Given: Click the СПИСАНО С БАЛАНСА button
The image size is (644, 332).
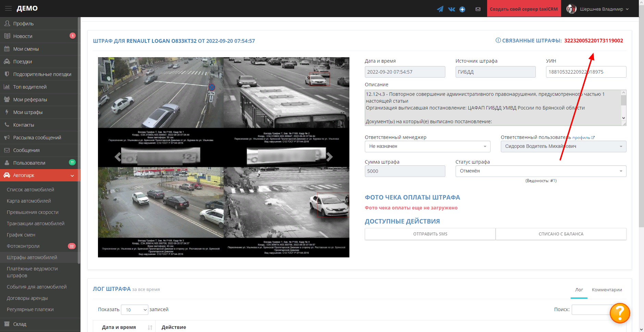Looking at the screenshot, I should tap(561, 234).
